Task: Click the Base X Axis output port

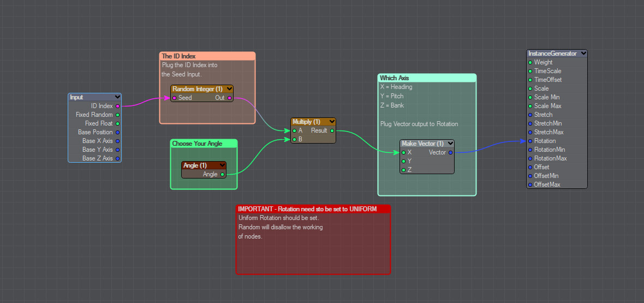Action: point(117,141)
